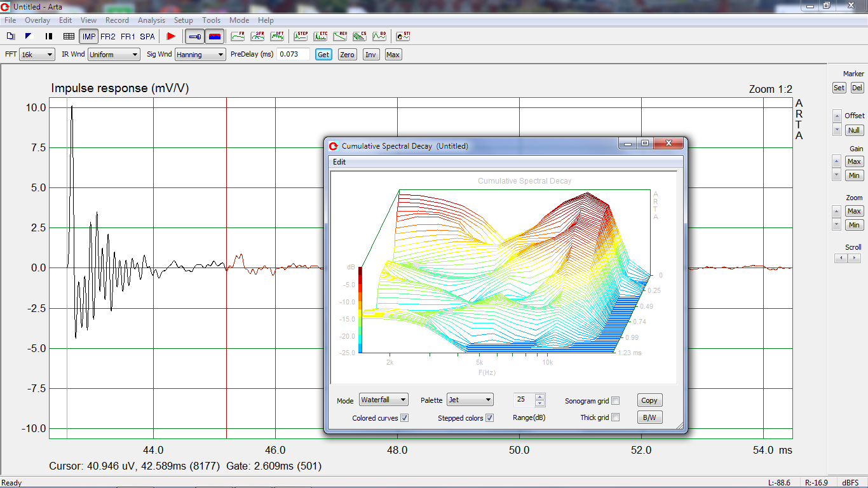Viewport: 868px width, 488px height.
Task: Click the STEP response toolbar icon
Action: coord(301,36)
